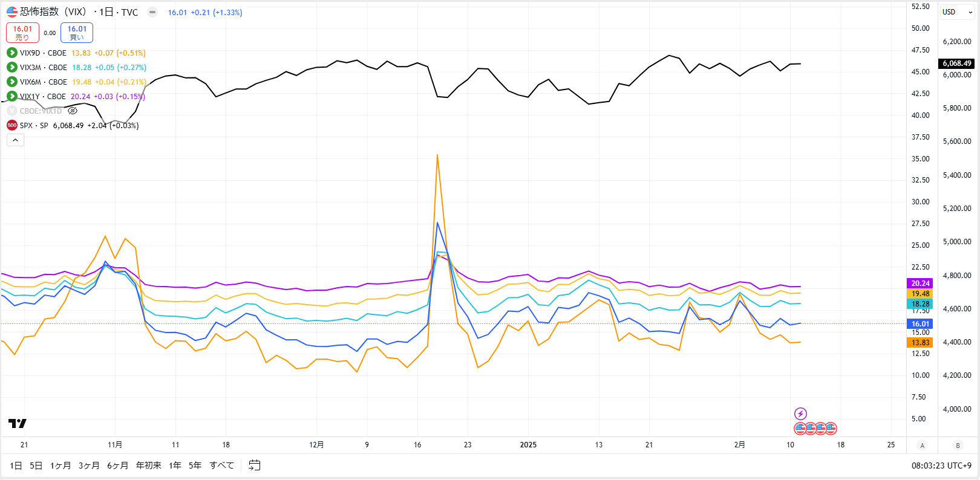Open timezone menu at 08:03:23 UTC+9
Viewport: 980px width, 480px height.
pyautogui.click(x=941, y=465)
